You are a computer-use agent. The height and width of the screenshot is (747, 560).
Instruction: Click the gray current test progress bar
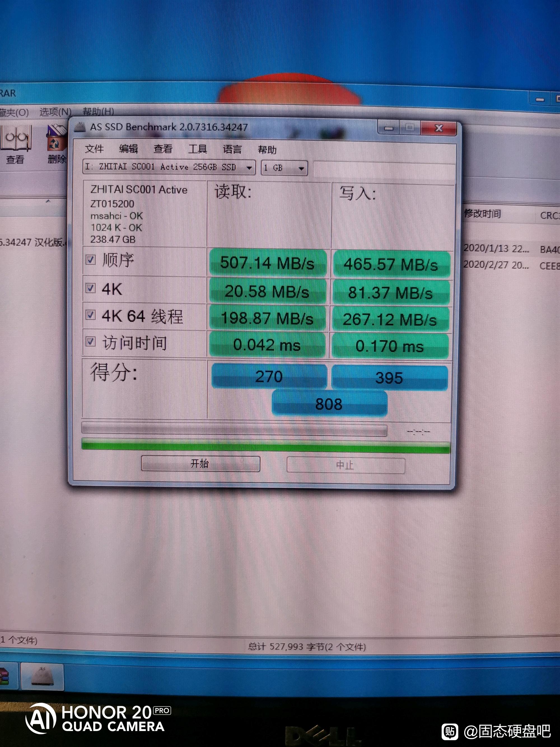click(x=234, y=429)
